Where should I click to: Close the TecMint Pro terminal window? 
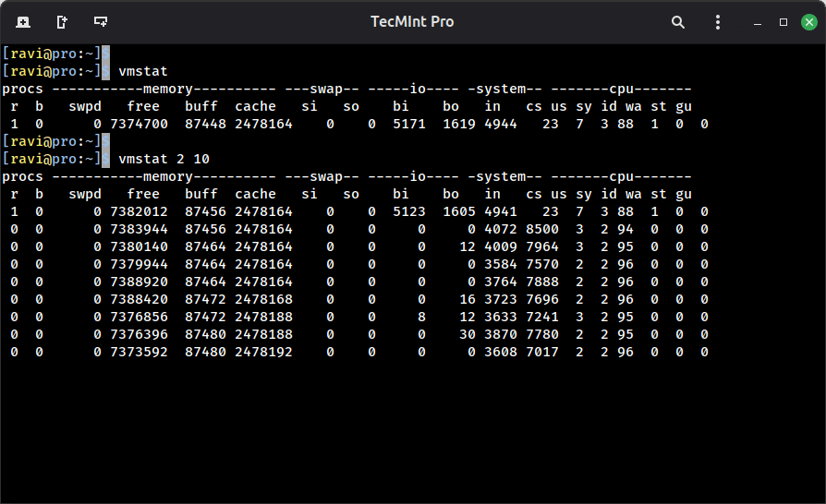[808, 22]
